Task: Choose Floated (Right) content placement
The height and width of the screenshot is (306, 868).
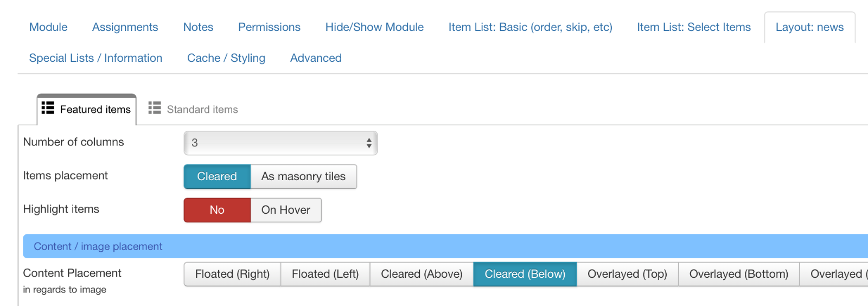Action: 232,275
